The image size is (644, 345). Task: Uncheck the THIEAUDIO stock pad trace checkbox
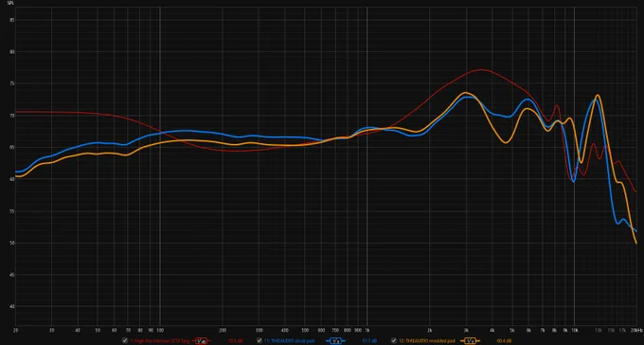pyautogui.click(x=259, y=340)
